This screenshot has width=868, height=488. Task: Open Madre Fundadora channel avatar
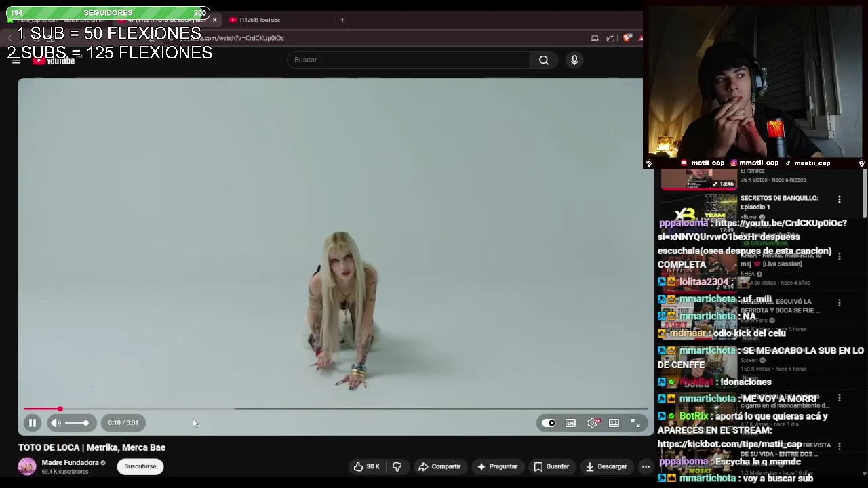[x=27, y=466]
